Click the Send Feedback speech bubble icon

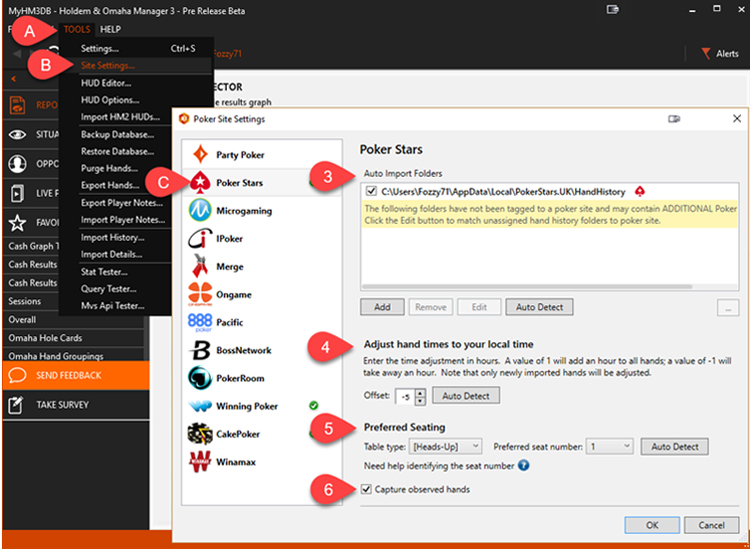pyautogui.click(x=17, y=375)
